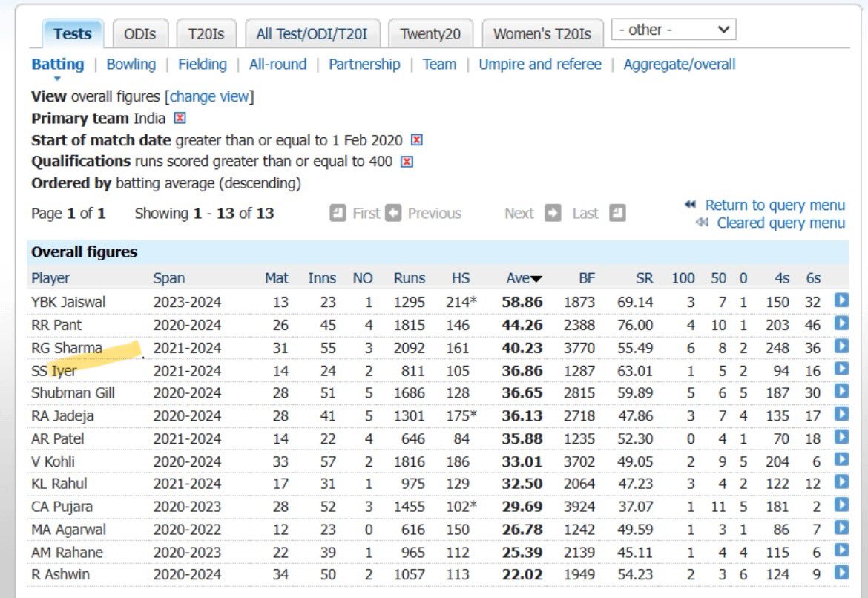Open the Umpire and referee link
The height and width of the screenshot is (598, 868).
click(x=540, y=65)
